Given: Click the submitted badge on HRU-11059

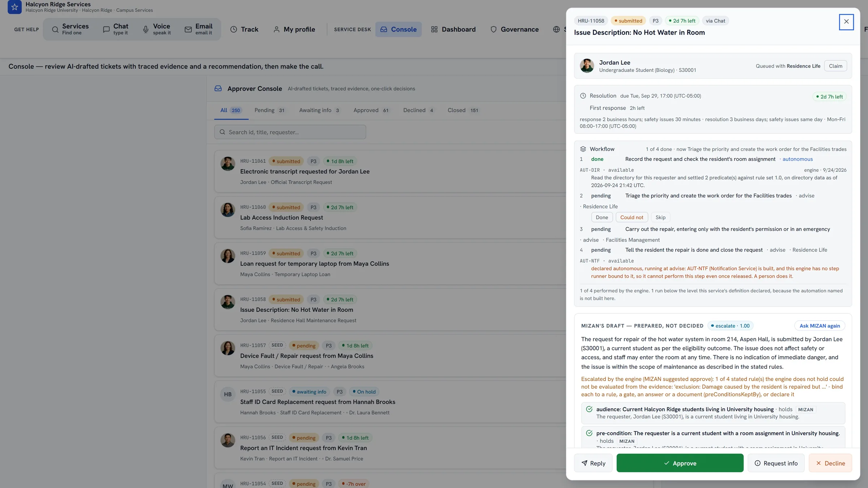Looking at the screenshot, I should click(286, 253).
